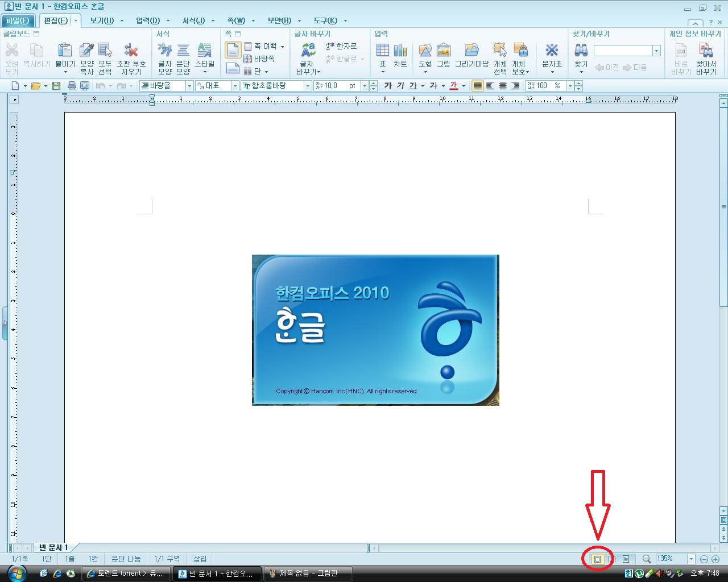Open the line spacing 160 % dropdown
728x582 pixels.
[570, 86]
